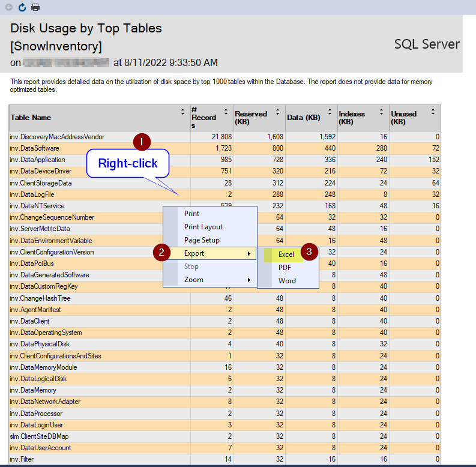This screenshot has width=476, height=467.
Task: Open Page Setup from the context menu
Action: [210, 240]
